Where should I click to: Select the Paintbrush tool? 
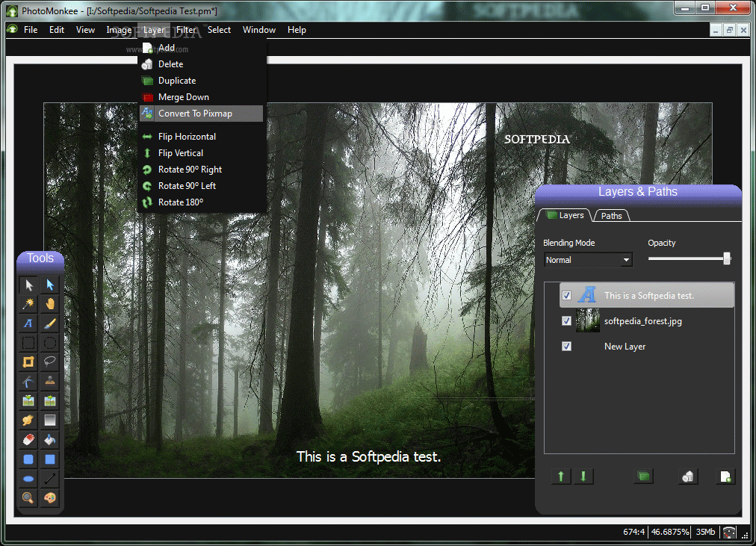pos(49,323)
